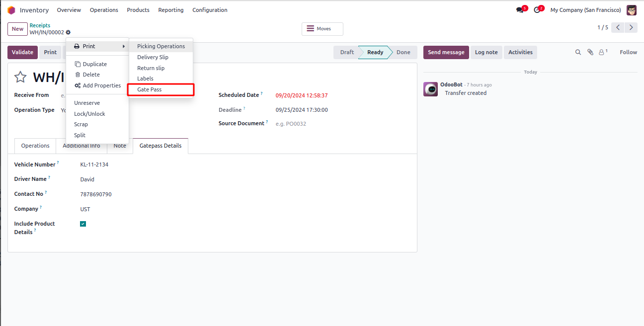Open the Configuration dropdown menu
The image size is (644, 326).
pos(210,10)
